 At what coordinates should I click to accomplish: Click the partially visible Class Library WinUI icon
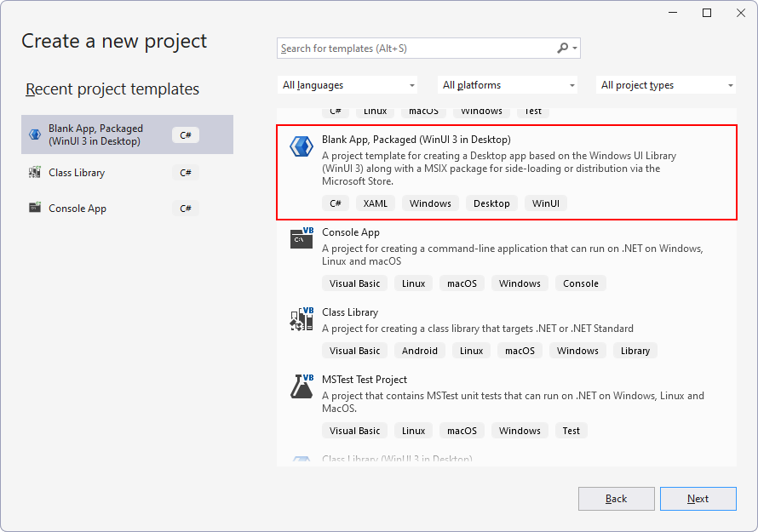301,459
